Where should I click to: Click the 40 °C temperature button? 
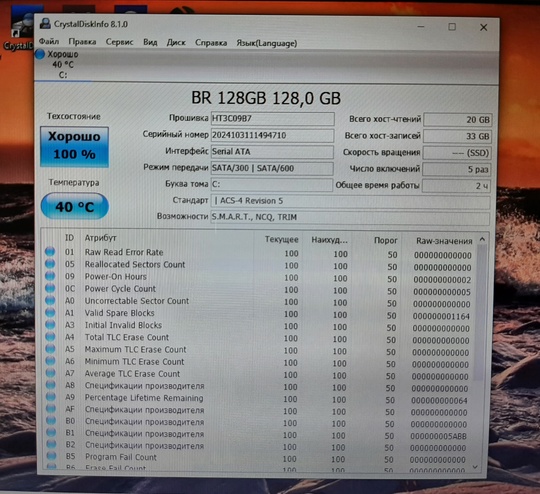[x=74, y=206]
